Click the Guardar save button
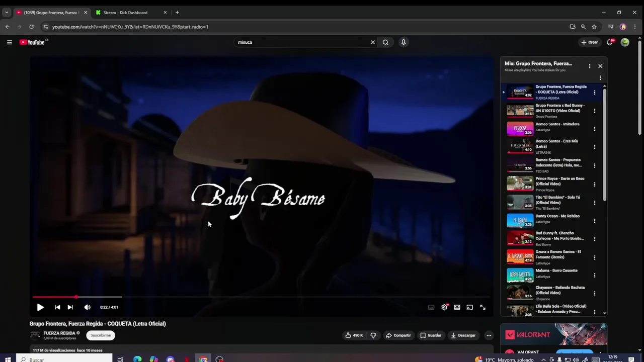 pyautogui.click(x=431, y=335)
